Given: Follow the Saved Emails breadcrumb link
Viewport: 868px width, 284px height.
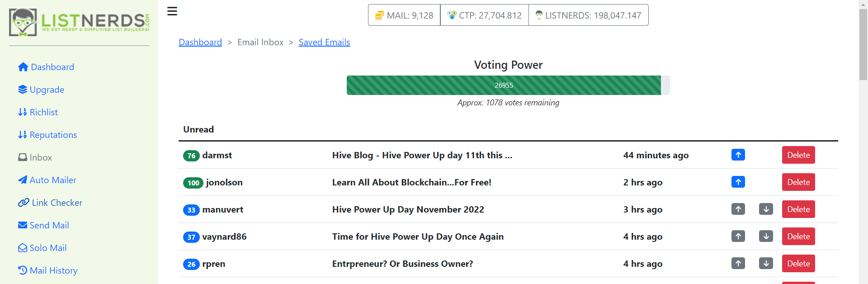Looking at the screenshot, I should click(324, 42).
